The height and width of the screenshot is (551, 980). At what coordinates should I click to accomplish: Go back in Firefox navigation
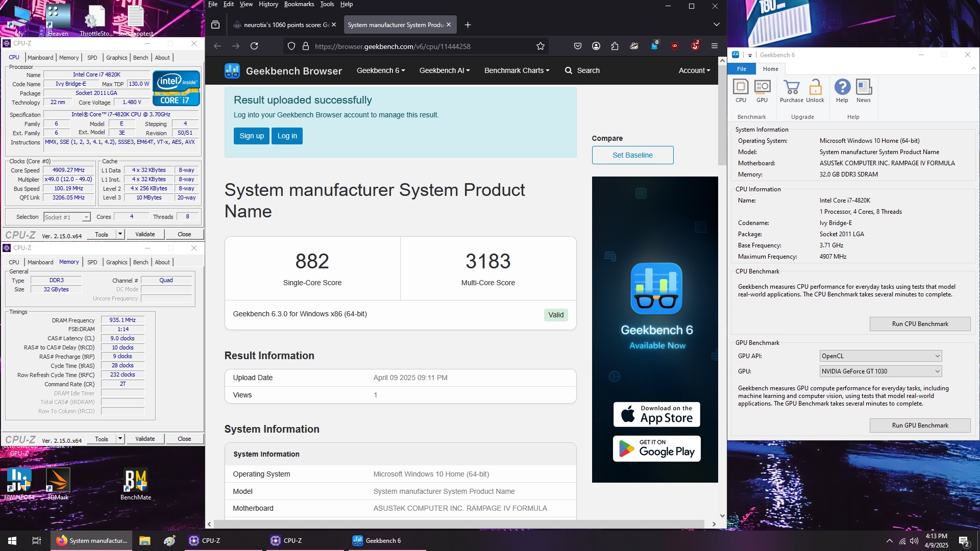point(217,46)
